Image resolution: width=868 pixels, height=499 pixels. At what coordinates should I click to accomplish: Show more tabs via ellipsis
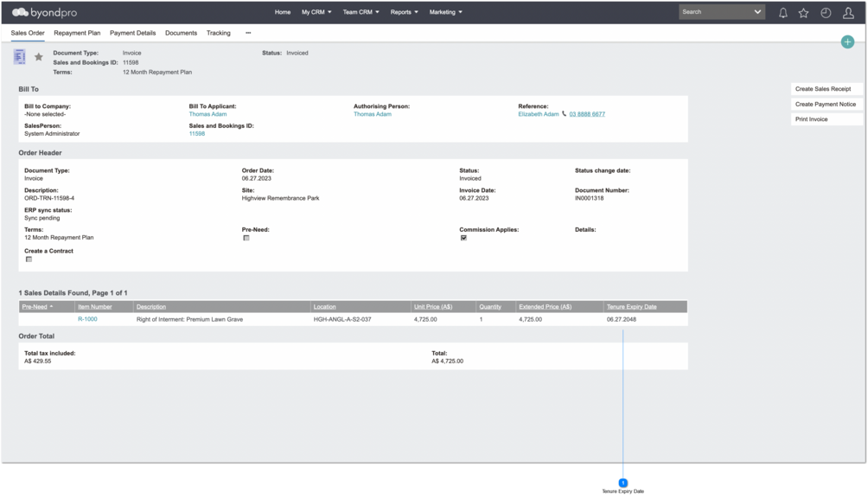(x=248, y=33)
